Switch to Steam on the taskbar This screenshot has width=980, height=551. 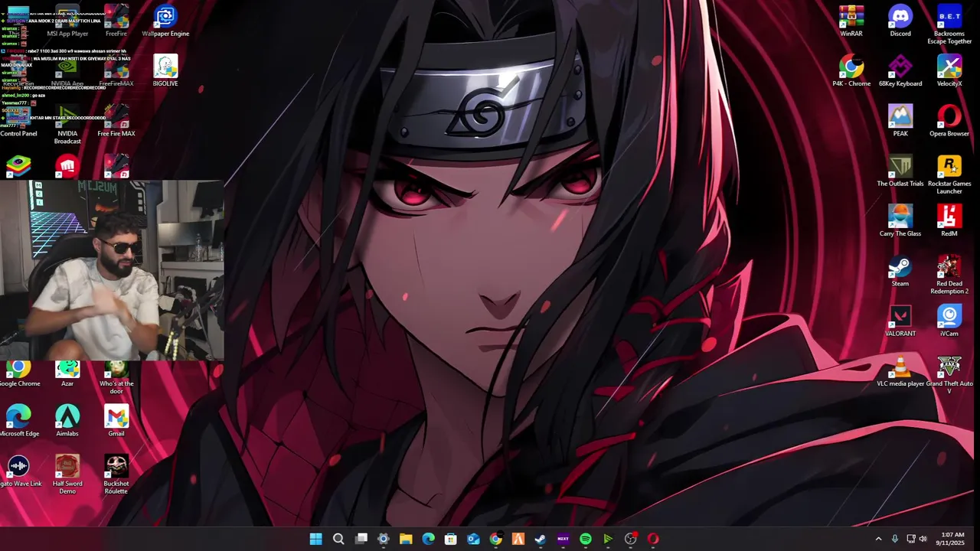click(541, 539)
